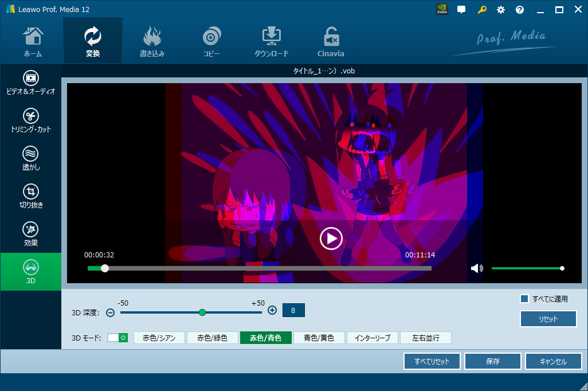
Task: Open the Copy (コピー) module
Action: click(211, 41)
